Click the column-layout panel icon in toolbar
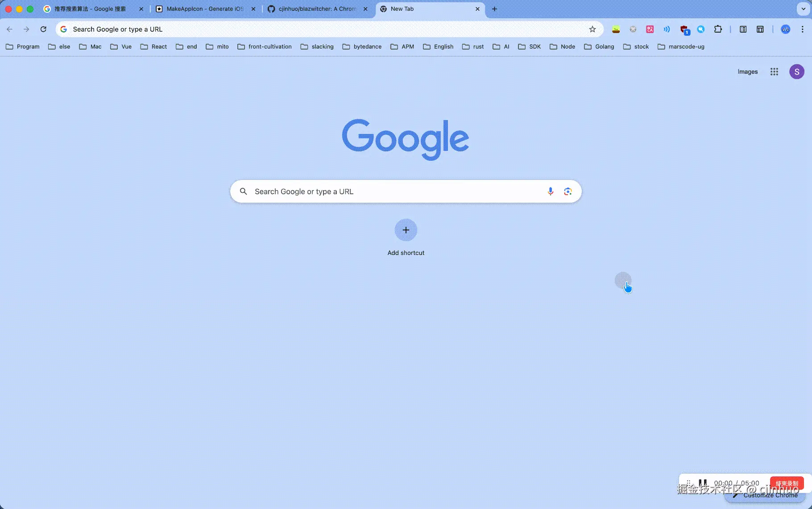Image resolution: width=812 pixels, height=509 pixels. (760, 29)
